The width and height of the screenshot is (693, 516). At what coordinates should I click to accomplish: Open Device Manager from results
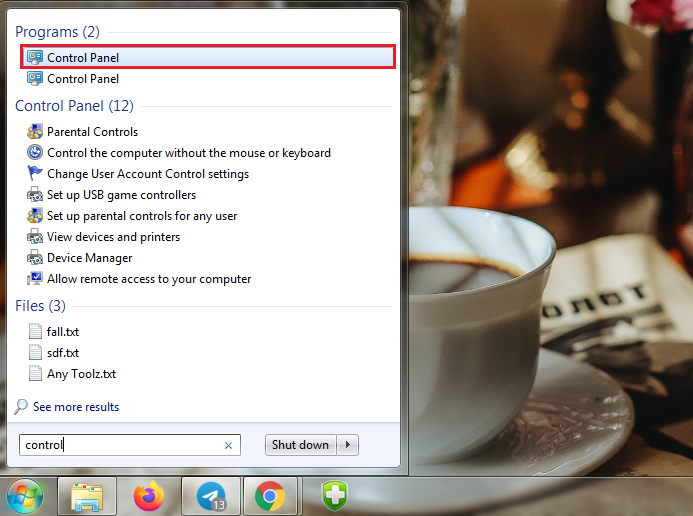click(x=89, y=258)
